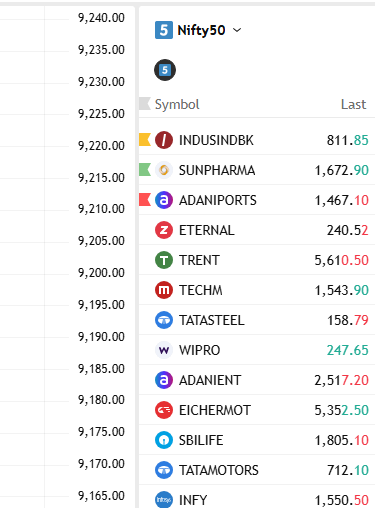Click the TRENT green logo icon
The width and height of the screenshot is (375, 508).
[x=164, y=260]
